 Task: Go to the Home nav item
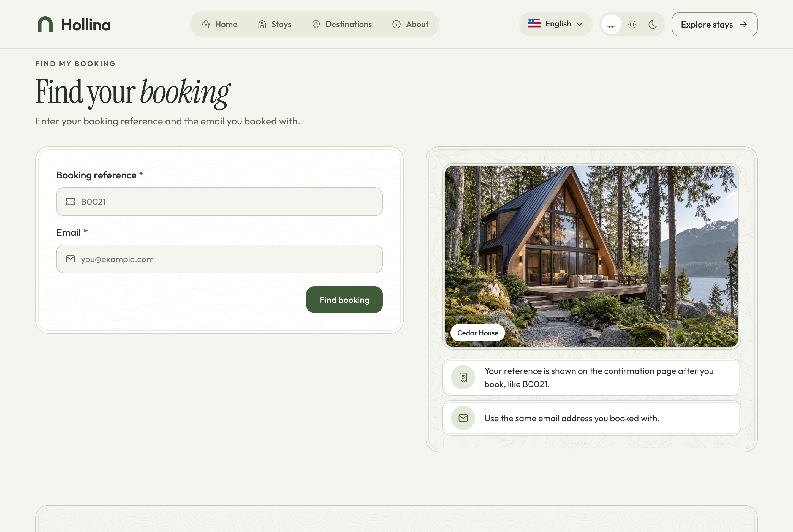[219, 25]
